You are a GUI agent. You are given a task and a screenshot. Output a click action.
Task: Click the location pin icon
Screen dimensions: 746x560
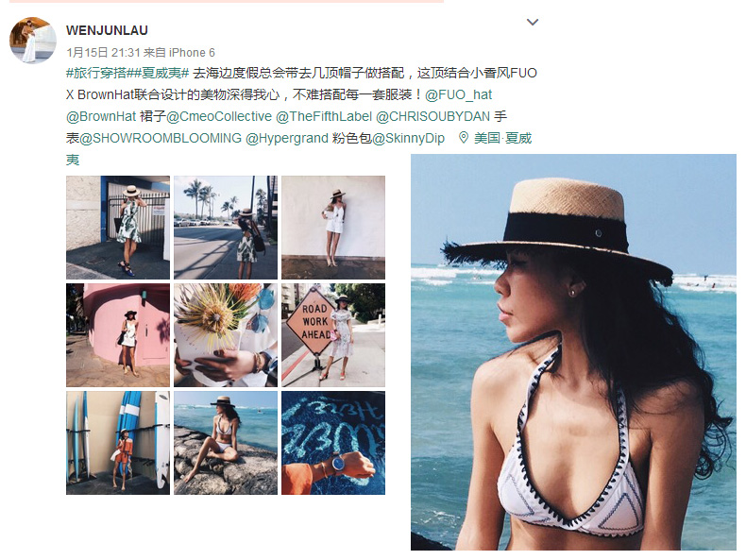click(463, 138)
